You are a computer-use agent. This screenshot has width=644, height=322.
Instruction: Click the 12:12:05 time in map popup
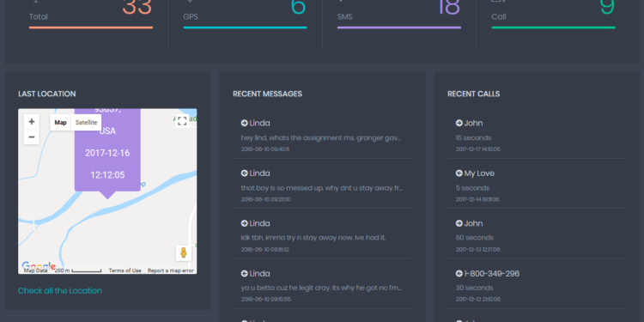pos(107,175)
